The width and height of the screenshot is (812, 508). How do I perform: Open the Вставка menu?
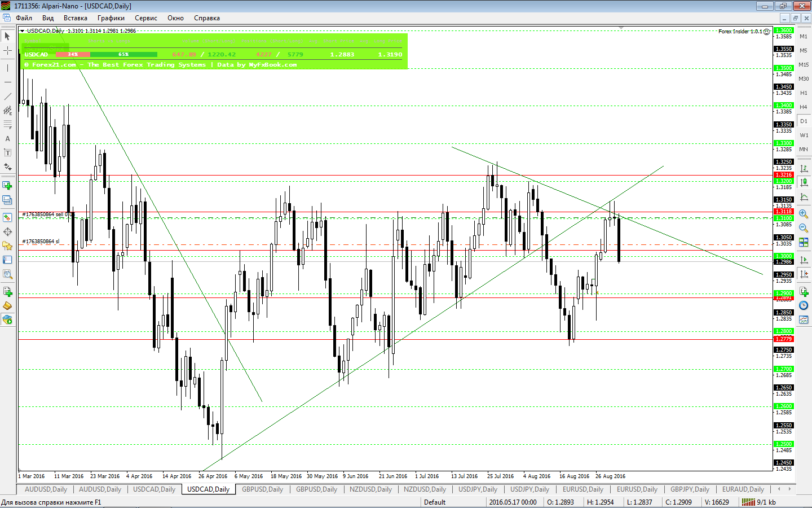click(76, 18)
